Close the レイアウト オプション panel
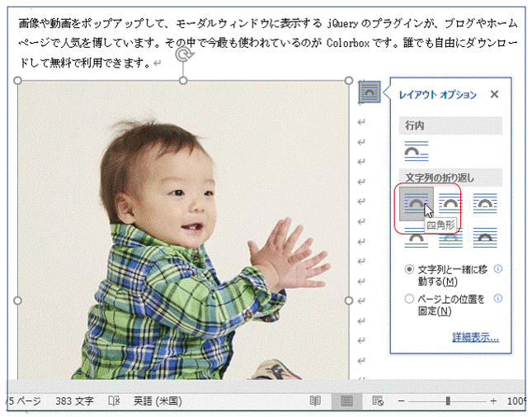The height and width of the screenshot is (417, 532). (494, 94)
